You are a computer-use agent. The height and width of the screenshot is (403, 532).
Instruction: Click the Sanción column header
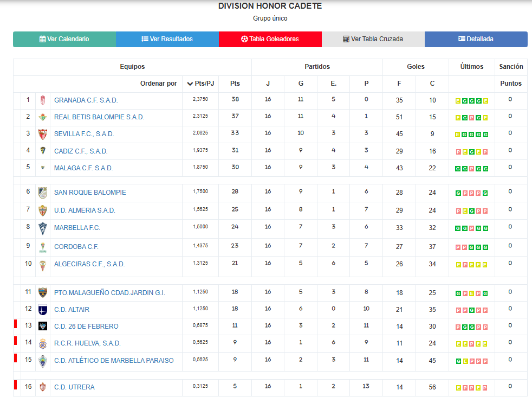pyautogui.click(x=511, y=67)
